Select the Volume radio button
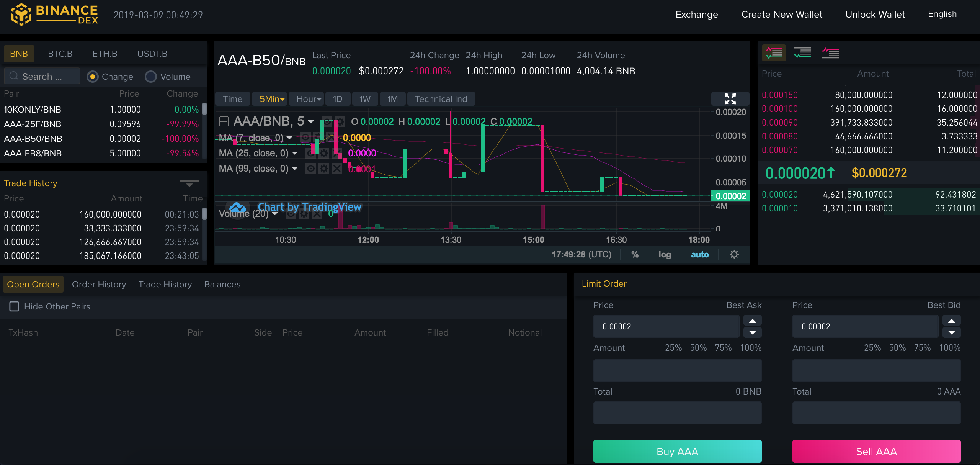Screen dimensions: 980x465 click(x=151, y=77)
